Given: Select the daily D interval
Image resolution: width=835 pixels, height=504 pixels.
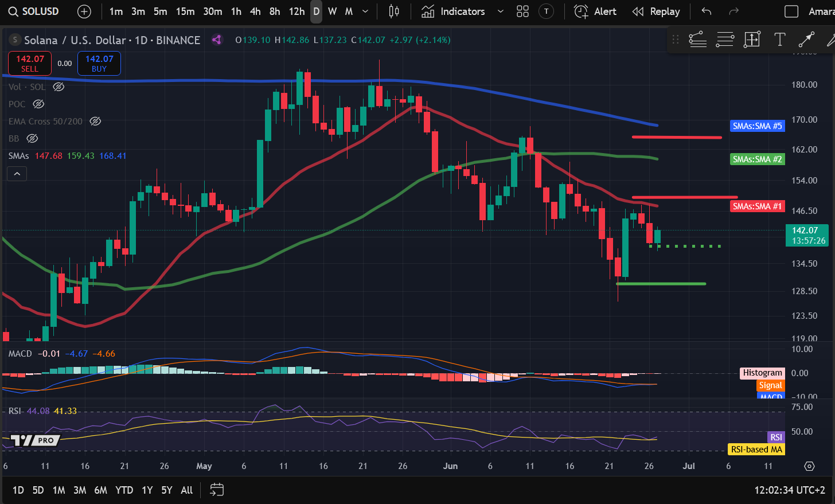Looking at the screenshot, I should 316,11.
